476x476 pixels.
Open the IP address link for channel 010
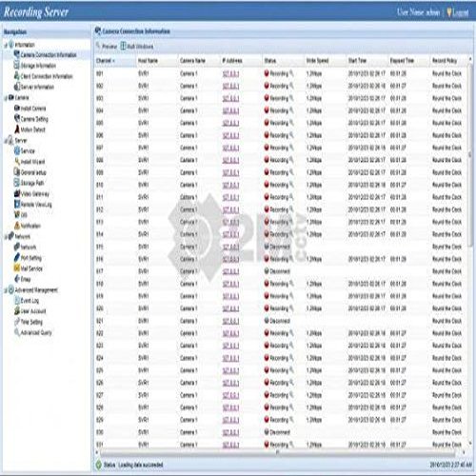click(230, 185)
